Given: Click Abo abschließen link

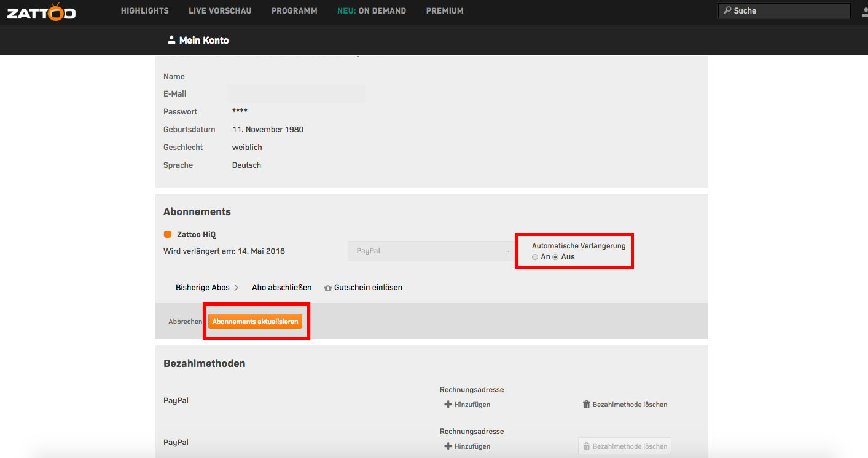Looking at the screenshot, I should click(x=282, y=287).
